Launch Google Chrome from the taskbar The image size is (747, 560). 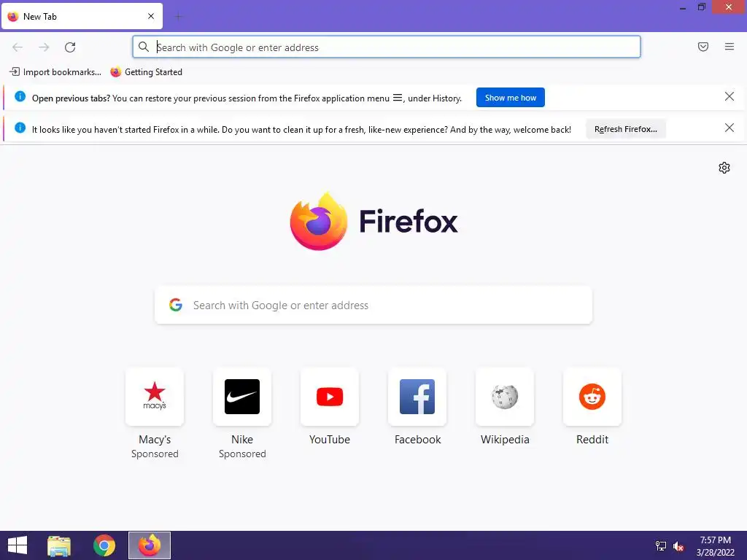tap(104, 545)
